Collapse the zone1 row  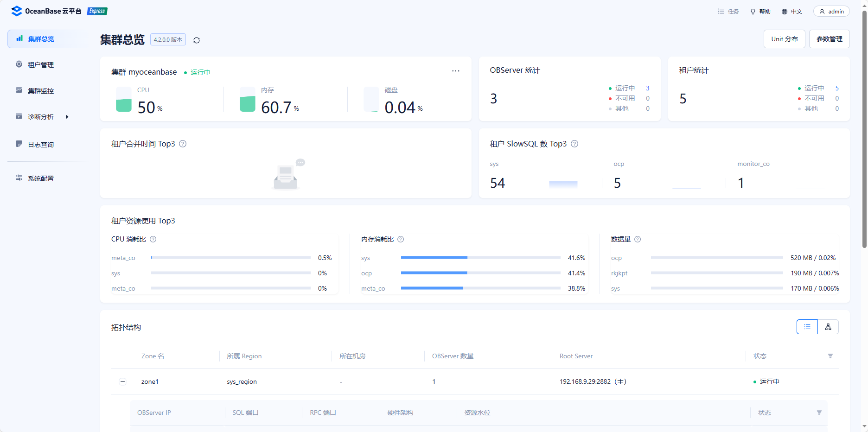122,382
